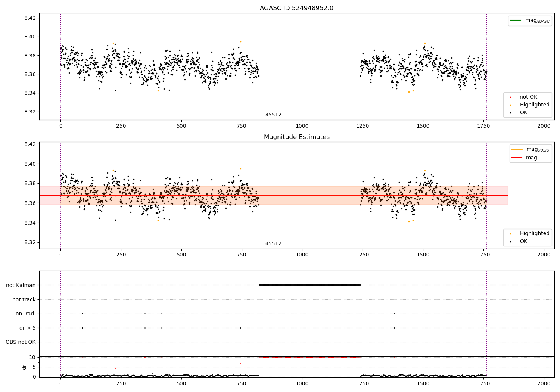Image resolution: width=560 pixels, height=392 pixels.
Task: Click the 'not track' row label
Action: coord(24,299)
